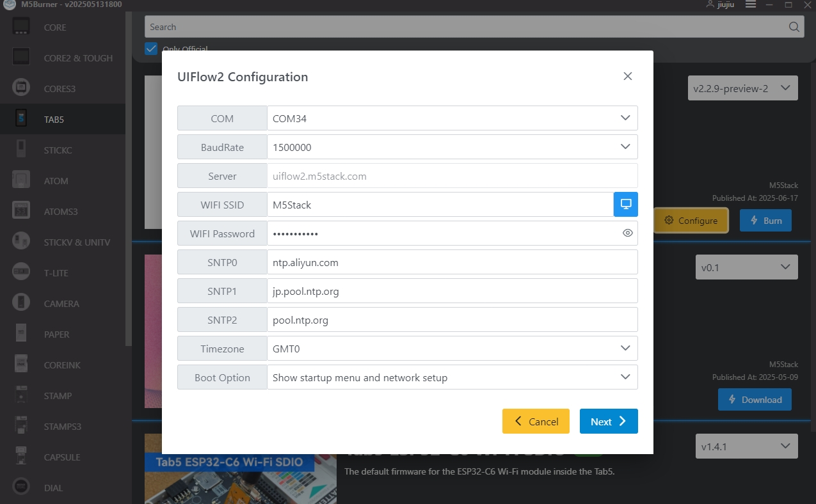Screen dimensions: 816x504
Task: Open the STICKV & UNITV label tab
Action: (77, 242)
